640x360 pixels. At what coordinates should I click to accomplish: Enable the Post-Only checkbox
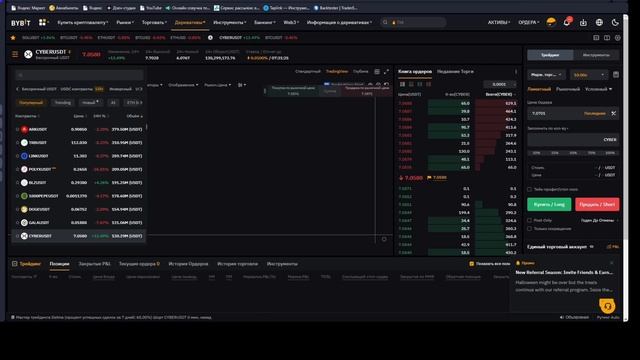530,220
